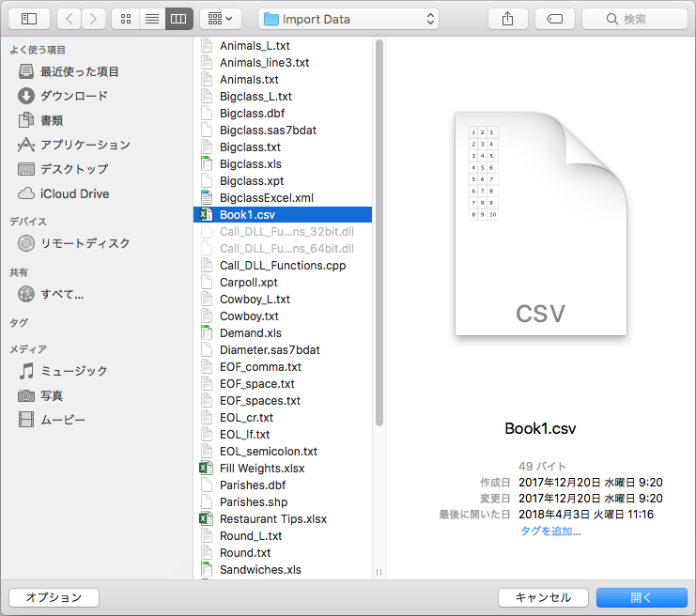Click the BigclassExcel.xml file icon
Screen dimensions: 696x616
coord(207,197)
